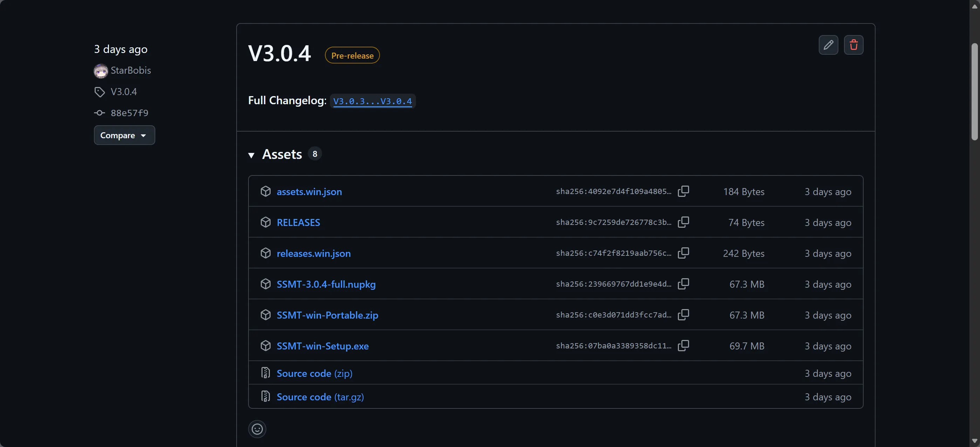
Task: Open the Compare dropdown
Action: tap(124, 135)
